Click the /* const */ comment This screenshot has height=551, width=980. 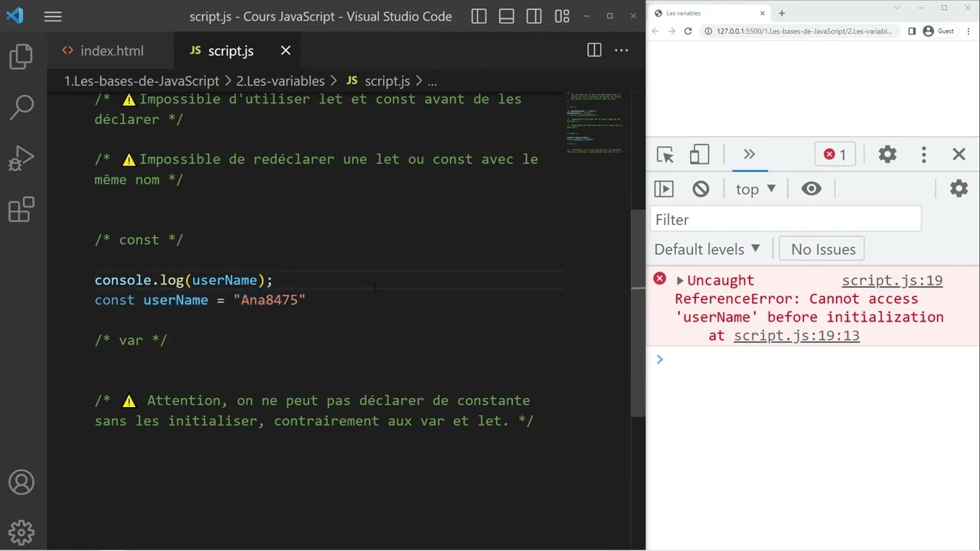(x=139, y=240)
